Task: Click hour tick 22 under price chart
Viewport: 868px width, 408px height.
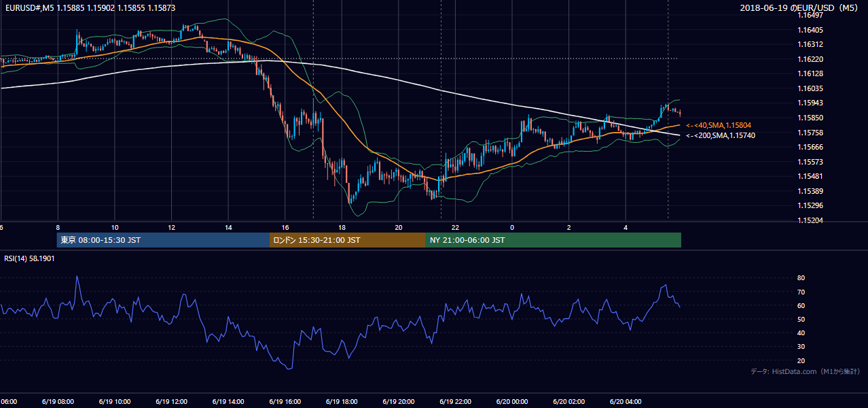Action: (455, 227)
